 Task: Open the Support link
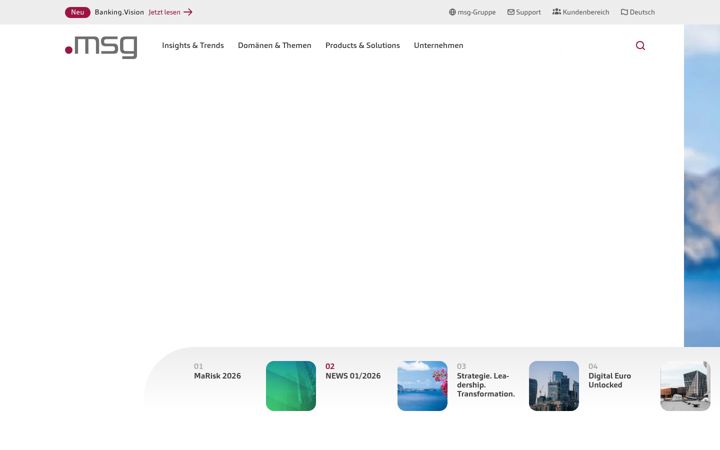click(524, 12)
